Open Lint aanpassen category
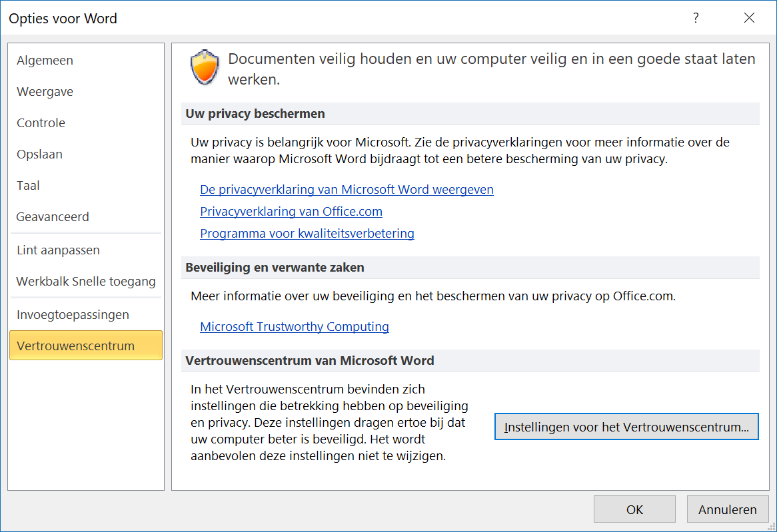Screen dimensions: 777x532 (x=59, y=250)
